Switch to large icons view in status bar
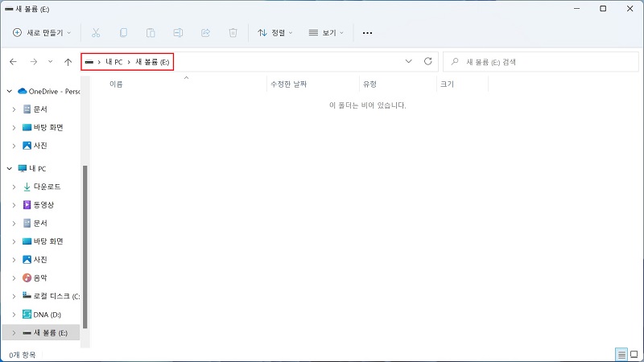The height and width of the screenshot is (362, 644). (x=634, y=354)
